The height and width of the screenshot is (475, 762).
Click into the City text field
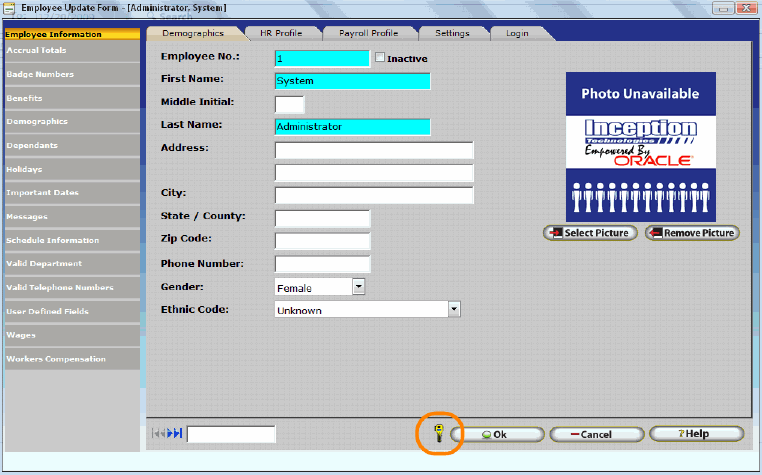pyautogui.click(x=374, y=195)
